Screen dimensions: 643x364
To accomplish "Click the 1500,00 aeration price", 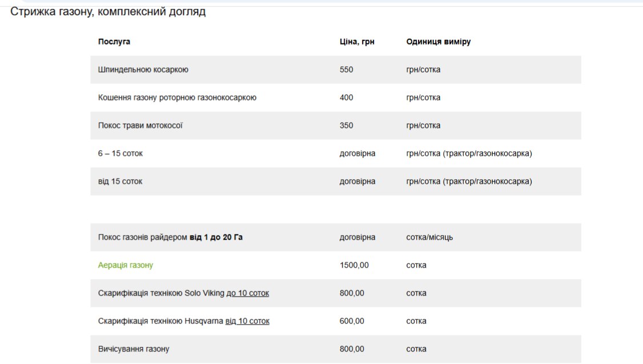I will coord(355,265).
